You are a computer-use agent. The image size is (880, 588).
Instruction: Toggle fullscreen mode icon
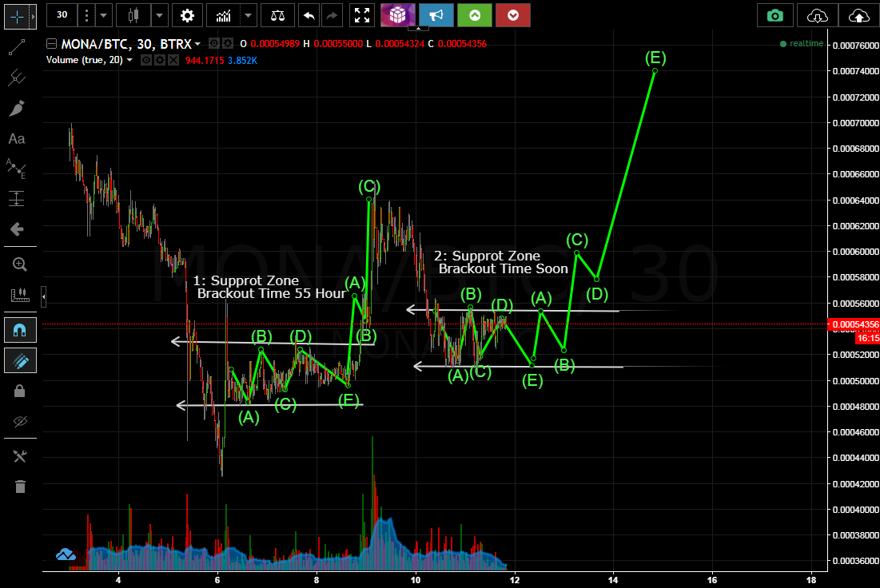(x=362, y=15)
